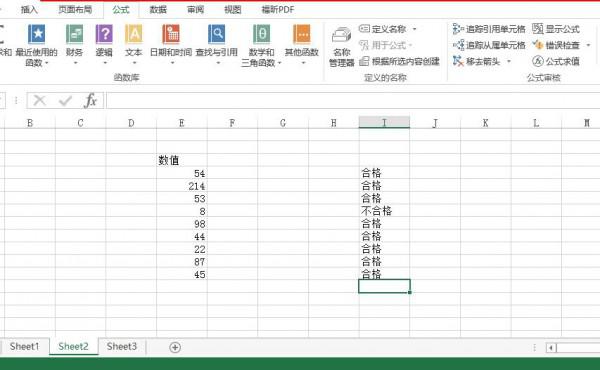Toggle Show Formulas (显示公式)
The image size is (600, 370).
click(556, 29)
